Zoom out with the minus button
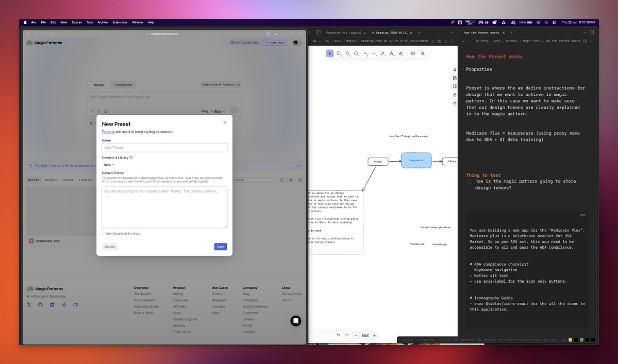Viewport: 618px width, 364px height. tap(356, 336)
